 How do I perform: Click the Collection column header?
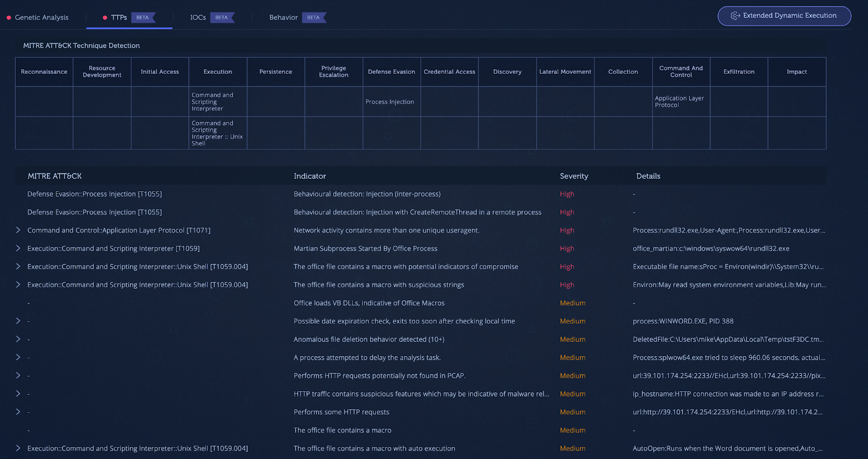623,72
